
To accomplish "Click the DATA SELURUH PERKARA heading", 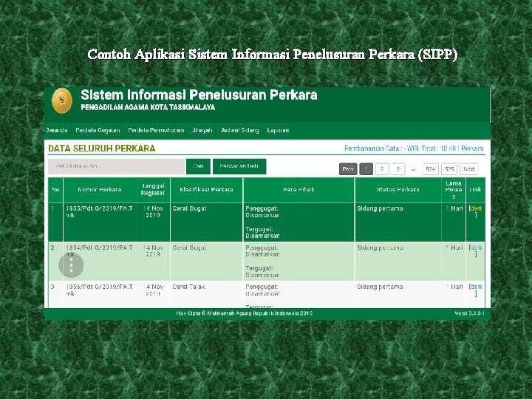I will [x=102, y=149].
